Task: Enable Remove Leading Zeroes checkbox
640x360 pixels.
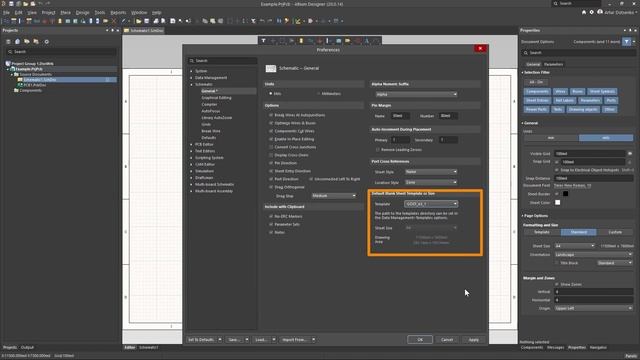Action: (x=378, y=150)
